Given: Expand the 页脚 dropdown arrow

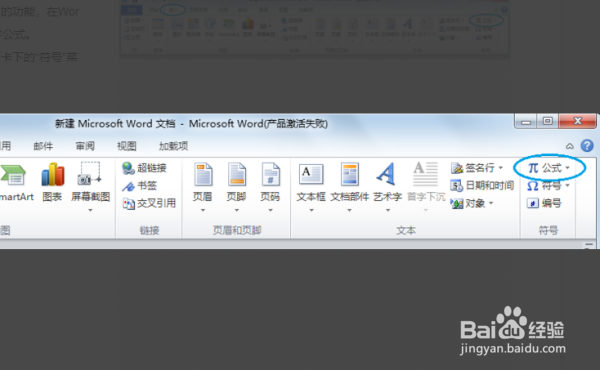Looking at the screenshot, I should [x=236, y=210].
